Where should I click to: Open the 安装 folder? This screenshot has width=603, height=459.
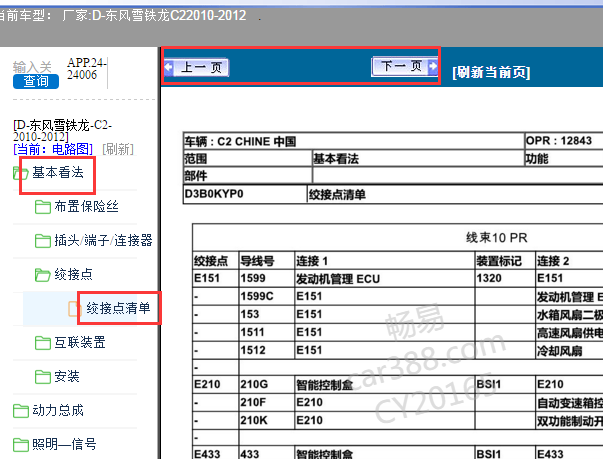pos(67,376)
